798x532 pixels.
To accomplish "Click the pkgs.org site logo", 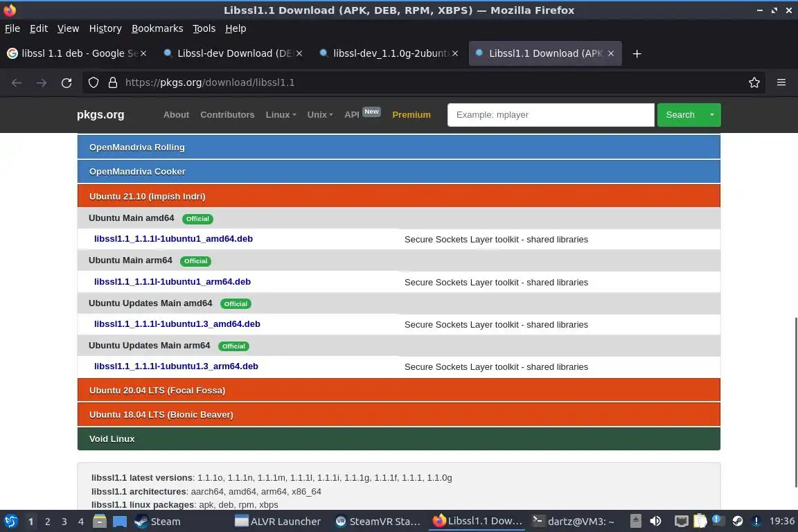I will tap(100, 114).
